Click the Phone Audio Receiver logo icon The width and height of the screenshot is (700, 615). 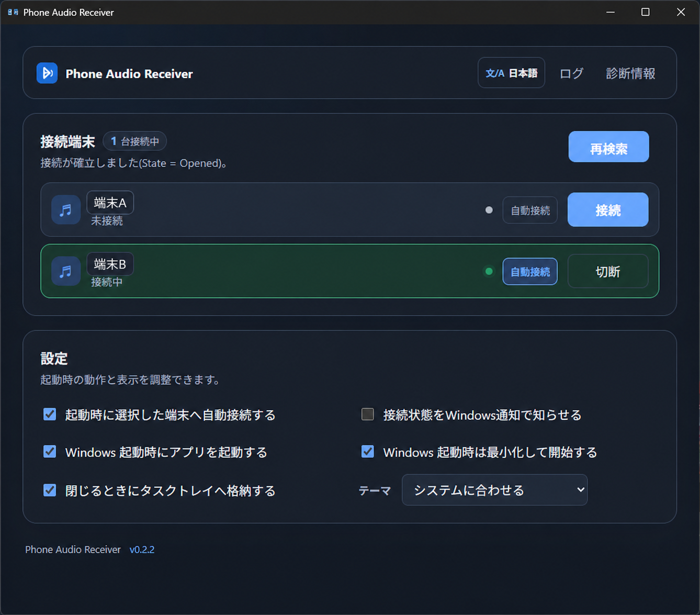click(x=47, y=73)
